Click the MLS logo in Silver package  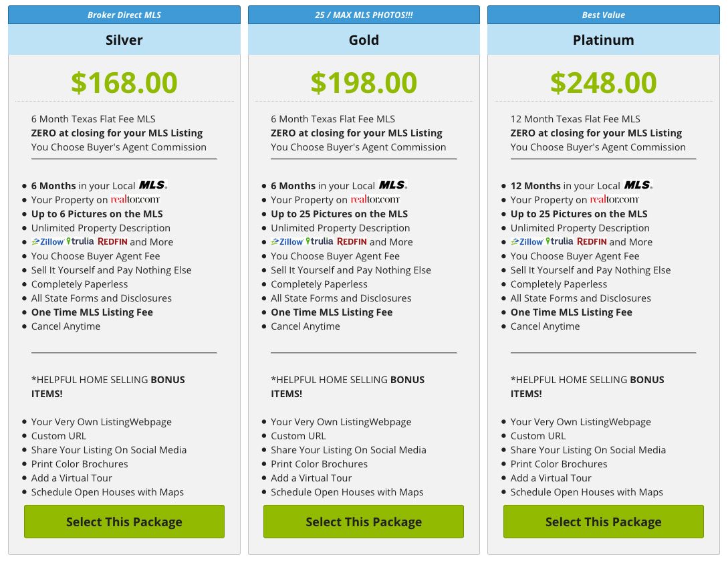point(153,185)
